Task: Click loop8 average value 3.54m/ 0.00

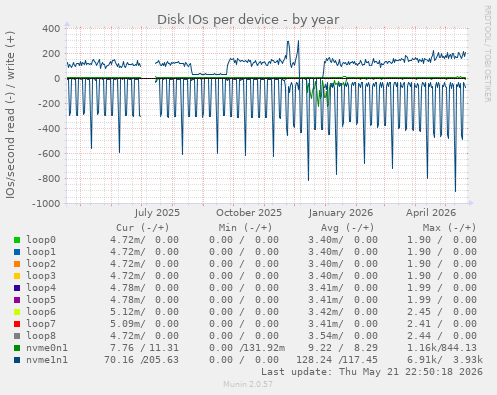Action: point(343,336)
